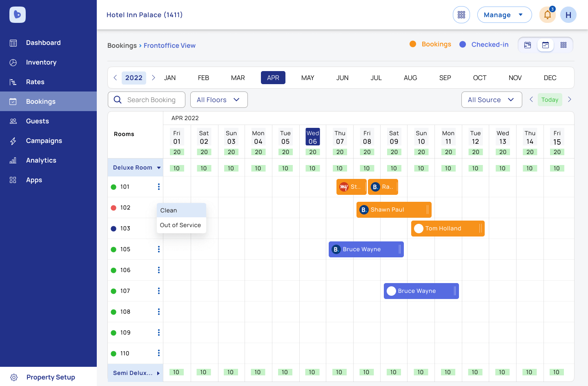This screenshot has width=588, height=386.
Task: Click the 2022 year button
Action: point(134,78)
